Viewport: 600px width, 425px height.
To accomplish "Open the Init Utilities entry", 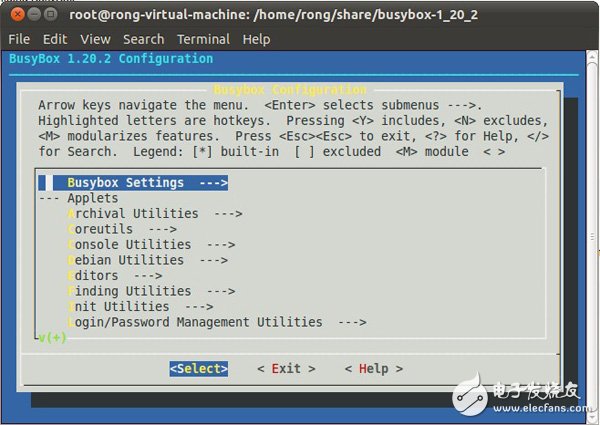I will pos(139,307).
